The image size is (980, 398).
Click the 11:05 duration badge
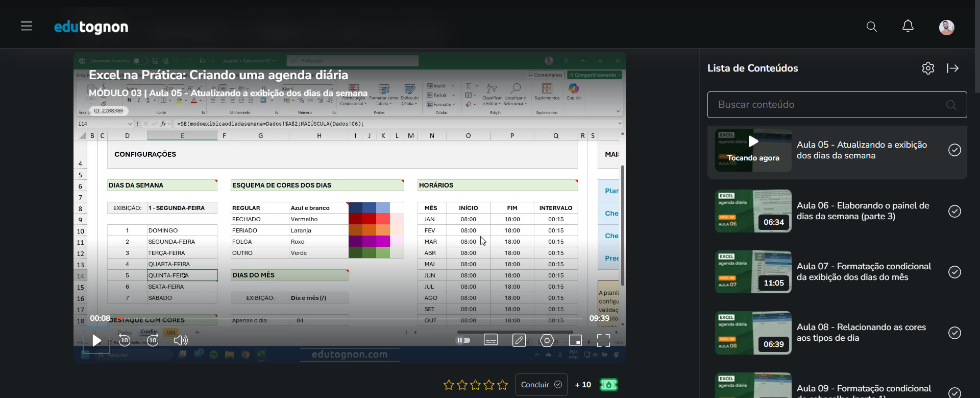coord(774,283)
